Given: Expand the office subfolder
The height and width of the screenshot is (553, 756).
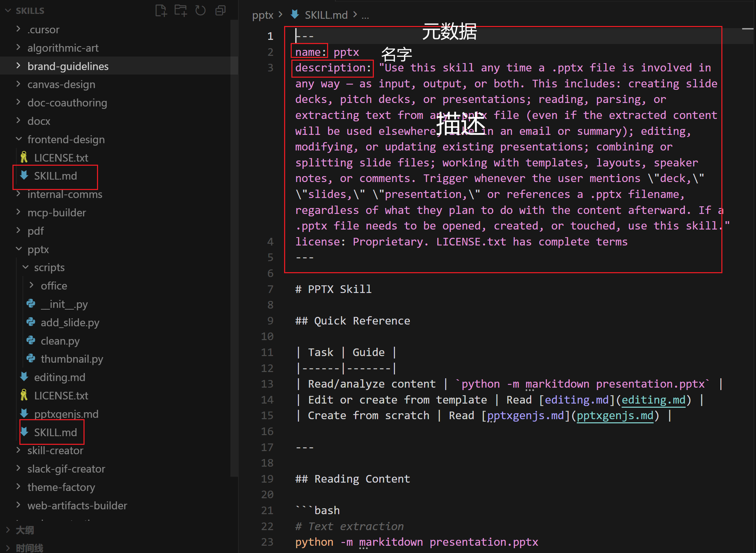Looking at the screenshot, I should [x=54, y=286].
